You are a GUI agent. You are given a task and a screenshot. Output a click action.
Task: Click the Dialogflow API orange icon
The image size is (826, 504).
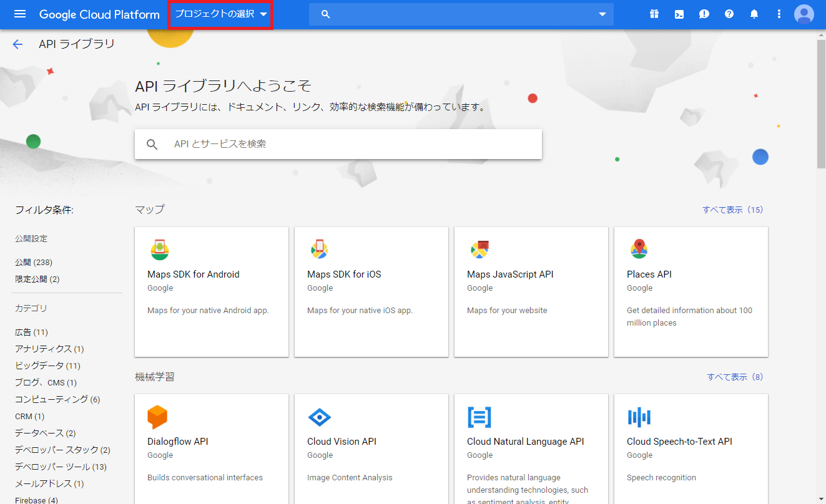(x=157, y=417)
